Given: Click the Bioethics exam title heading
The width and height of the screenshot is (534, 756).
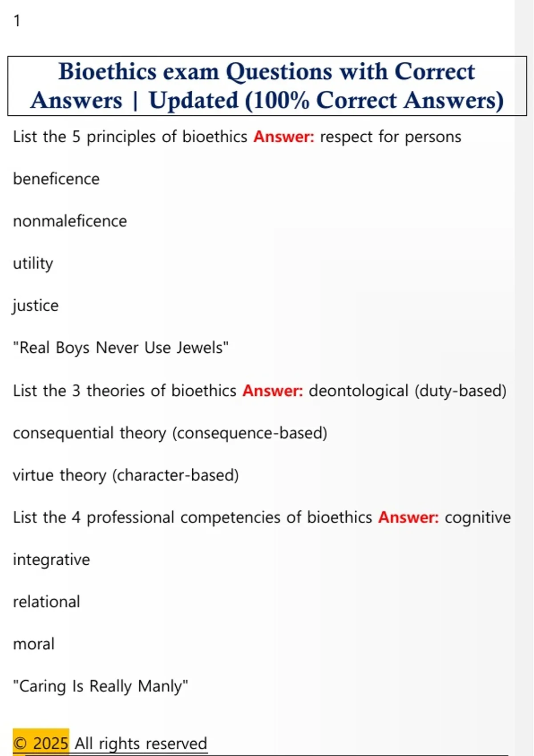Looking at the screenshot, I should click(267, 86).
